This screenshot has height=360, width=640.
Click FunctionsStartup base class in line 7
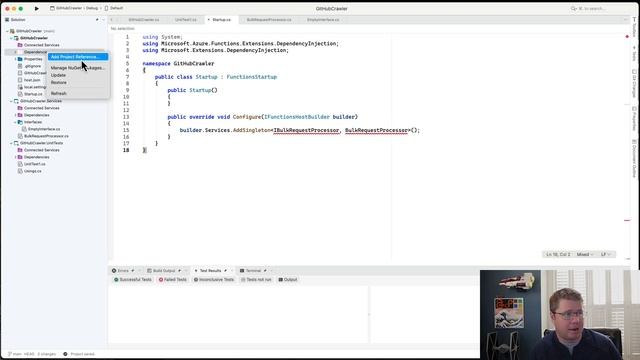click(251, 77)
